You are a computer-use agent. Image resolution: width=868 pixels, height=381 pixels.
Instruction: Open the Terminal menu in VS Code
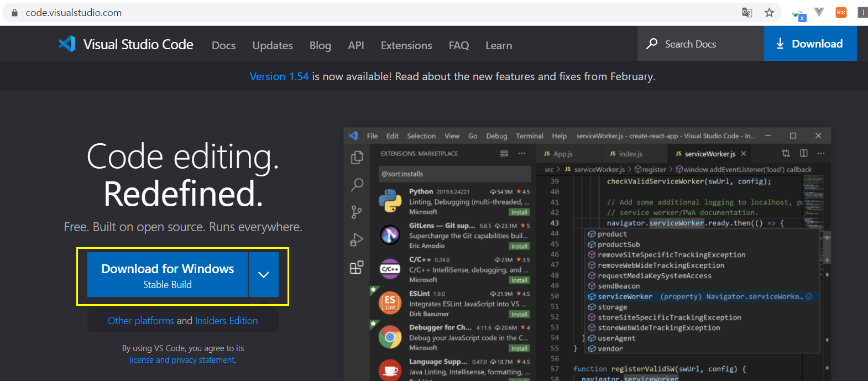530,136
